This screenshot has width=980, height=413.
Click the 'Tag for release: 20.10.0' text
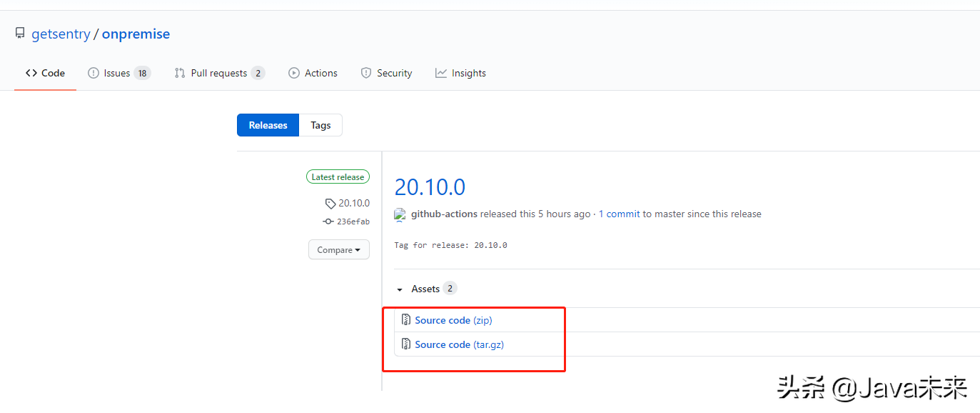(x=450, y=245)
